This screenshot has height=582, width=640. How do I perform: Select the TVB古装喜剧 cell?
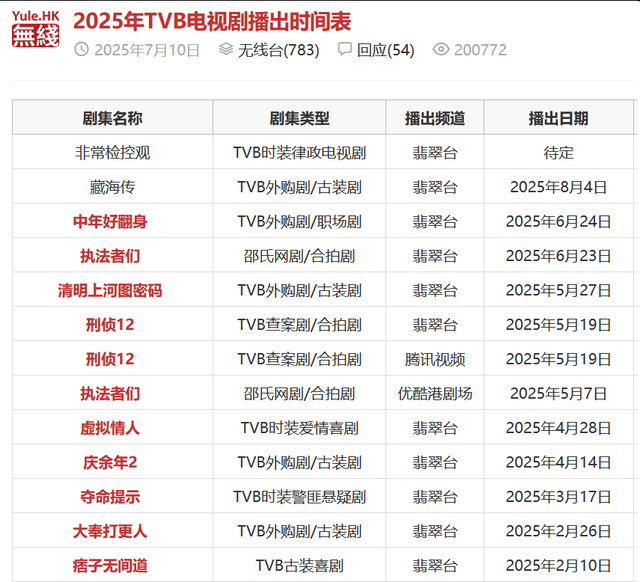[x=299, y=566]
